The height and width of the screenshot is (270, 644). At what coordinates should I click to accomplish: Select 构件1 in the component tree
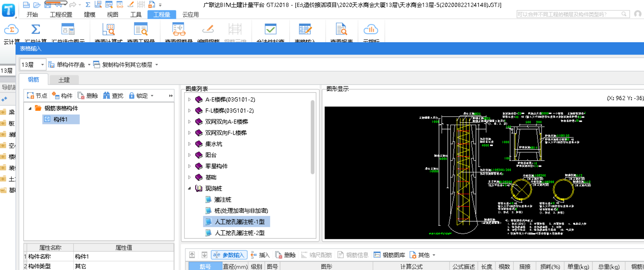tap(61, 119)
